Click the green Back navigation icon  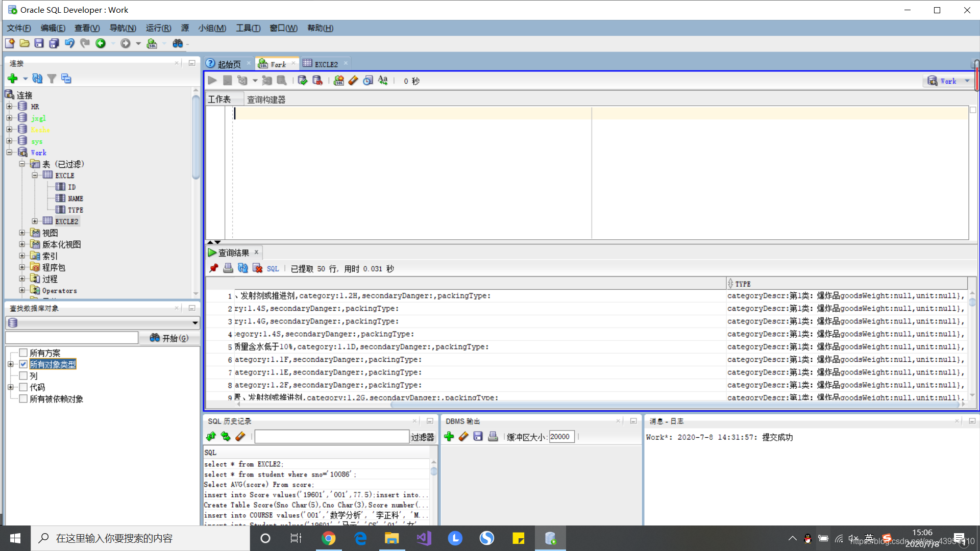click(x=101, y=43)
